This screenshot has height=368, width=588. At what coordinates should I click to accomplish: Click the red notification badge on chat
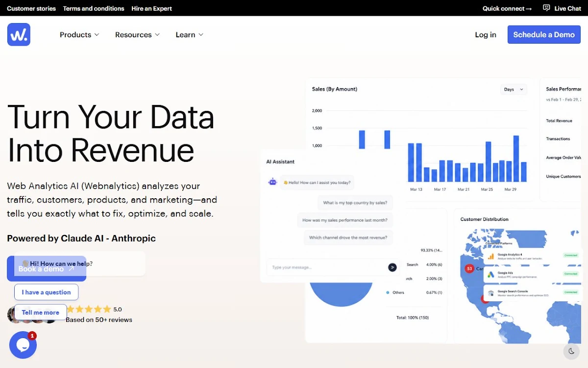click(32, 336)
